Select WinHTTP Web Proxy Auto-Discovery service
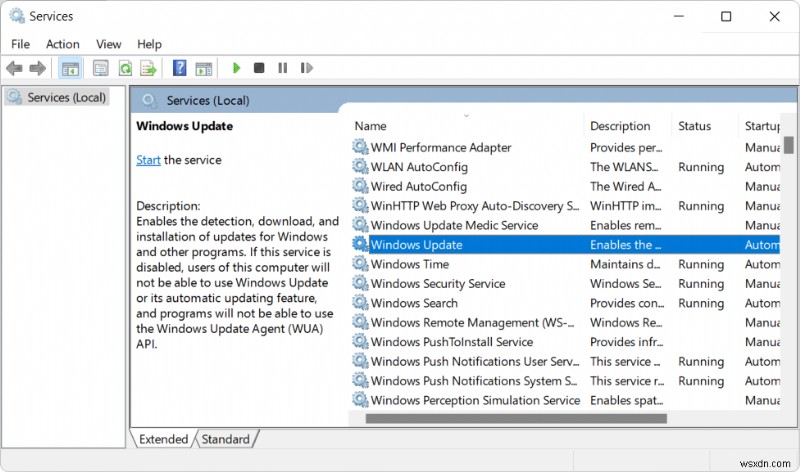 (474, 206)
